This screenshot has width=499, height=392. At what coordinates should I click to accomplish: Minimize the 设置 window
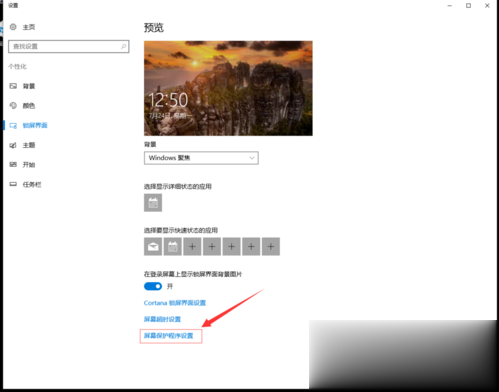(450, 6)
